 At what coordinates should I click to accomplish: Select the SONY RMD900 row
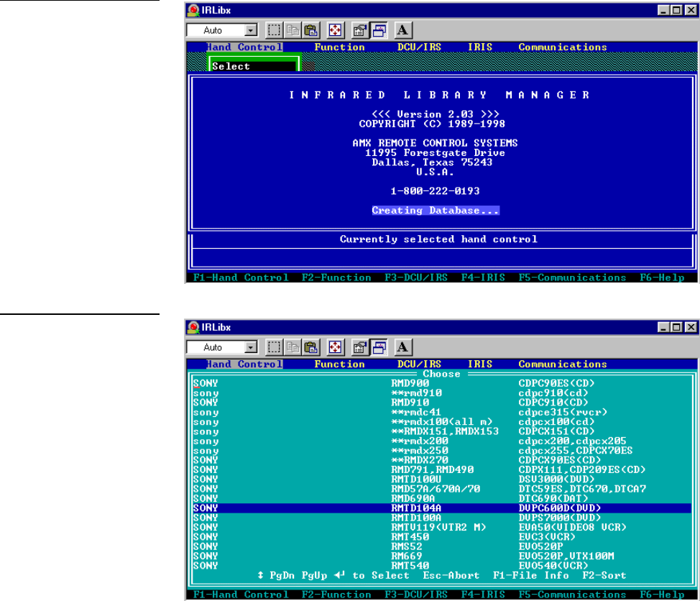pos(441,384)
